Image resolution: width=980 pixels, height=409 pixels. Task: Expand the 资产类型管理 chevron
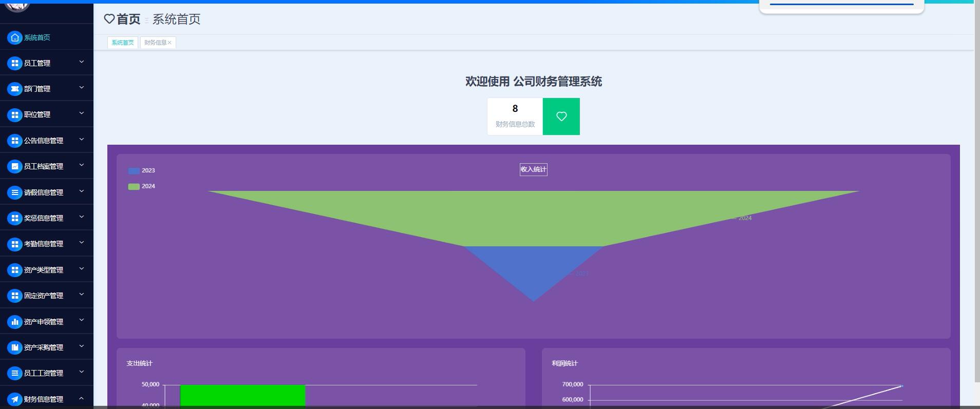(81, 269)
